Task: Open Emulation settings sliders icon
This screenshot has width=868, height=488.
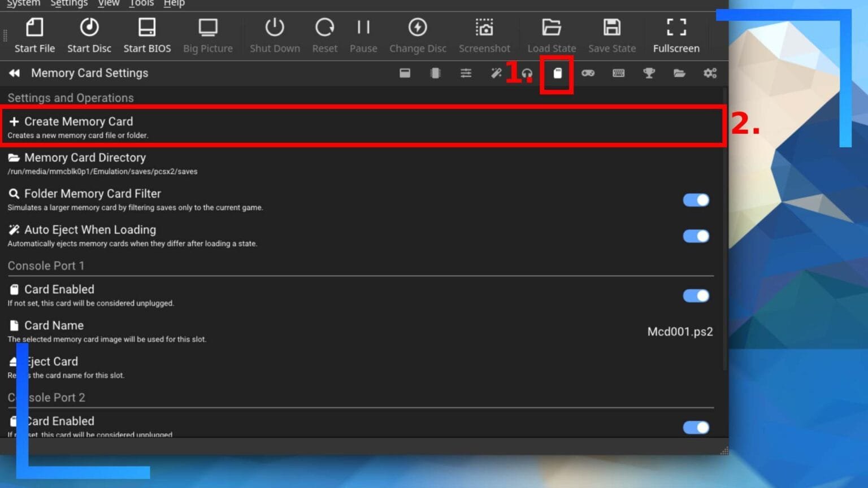Action: 466,73
